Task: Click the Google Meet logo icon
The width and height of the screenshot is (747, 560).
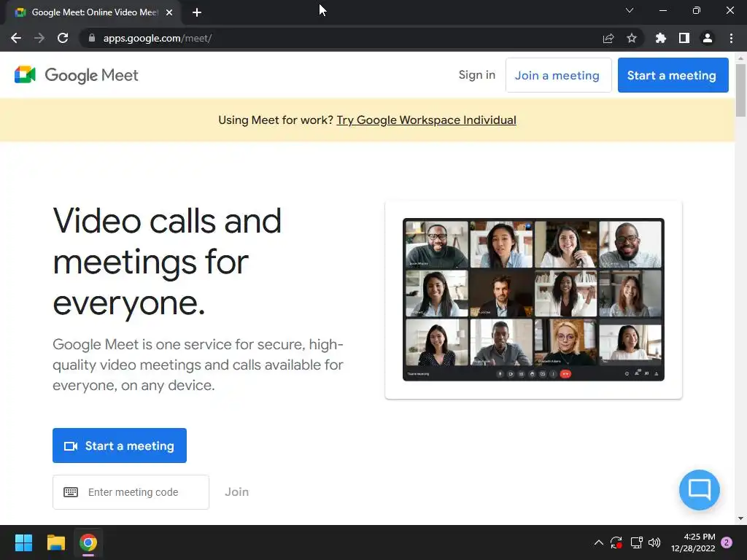Action: (x=26, y=75)
